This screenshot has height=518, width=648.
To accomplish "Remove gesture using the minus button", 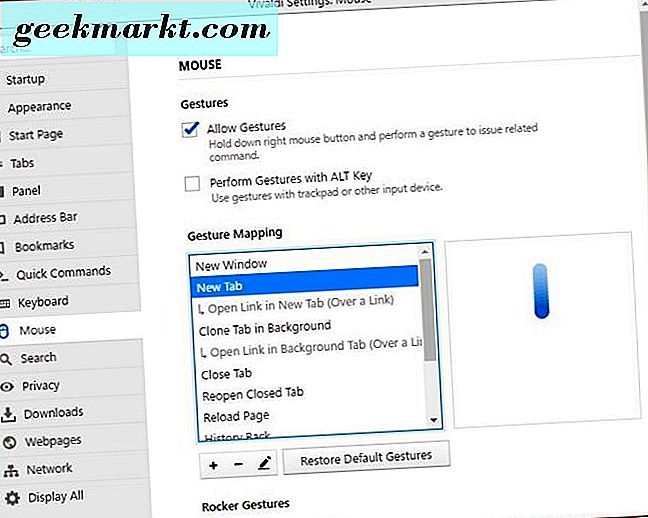I will point(239,464).
